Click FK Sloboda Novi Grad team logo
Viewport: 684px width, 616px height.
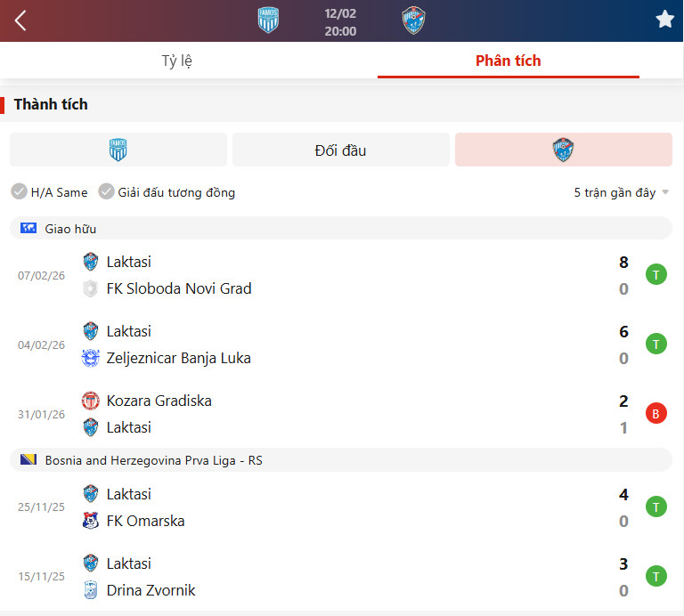pos(90,288)
